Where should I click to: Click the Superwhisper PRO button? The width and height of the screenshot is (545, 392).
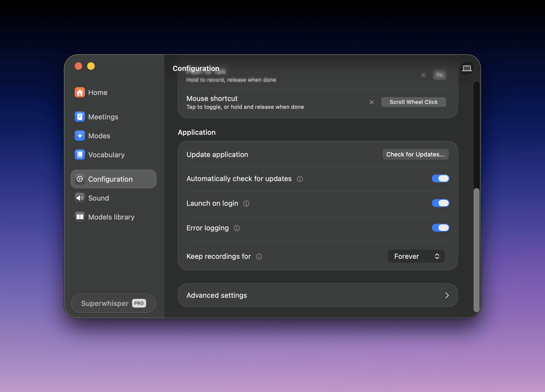click(x=113, y=303)
